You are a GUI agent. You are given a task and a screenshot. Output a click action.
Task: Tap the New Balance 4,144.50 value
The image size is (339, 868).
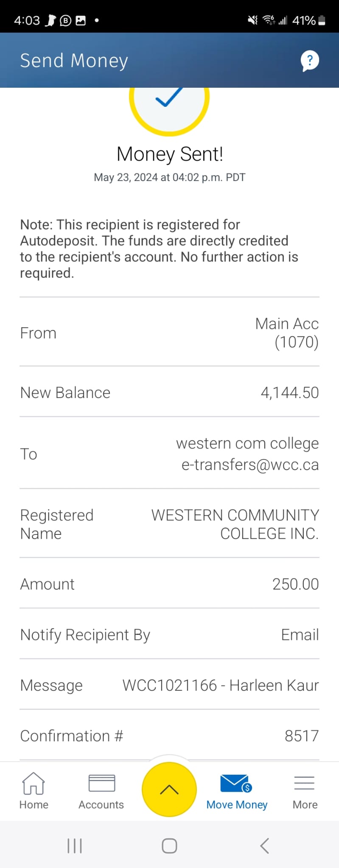(x=290, y=393)
